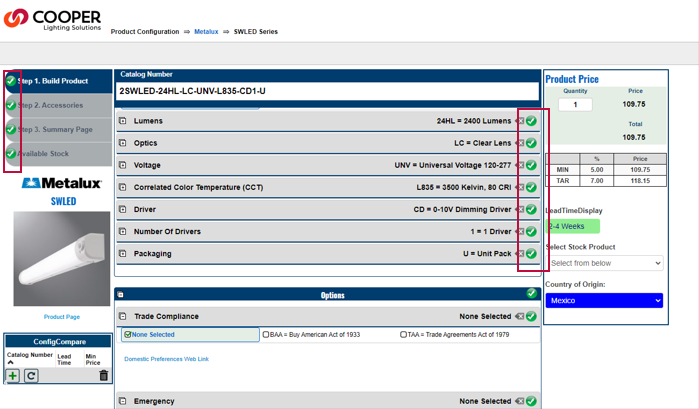Check the None Selected trade compliance box
This screenshot has height=409, width=699.
coord(128,335)
